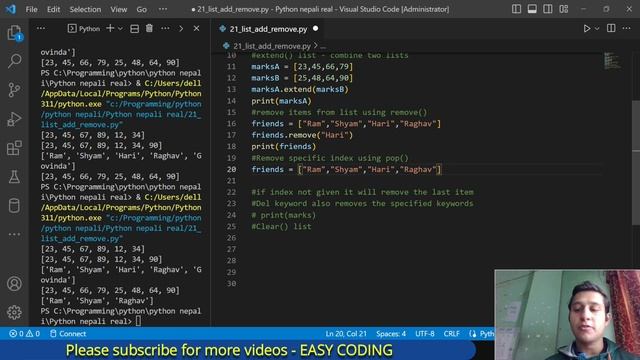Open errors and warnings status indicator
The image size is (640, 360).
(24, 333)
